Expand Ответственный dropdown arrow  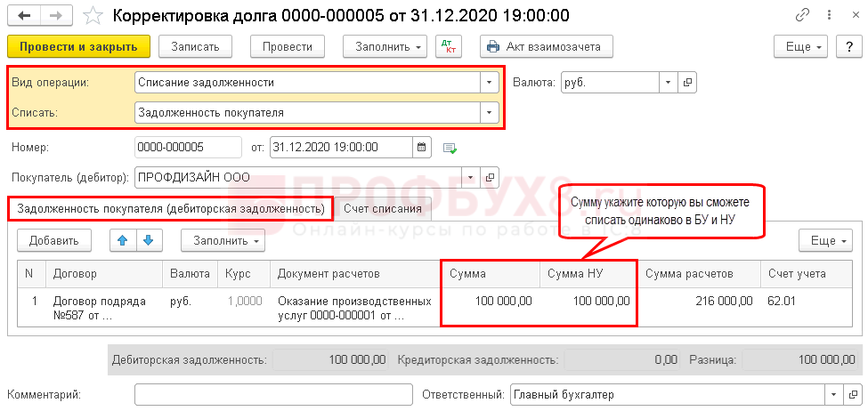point(833,395)
